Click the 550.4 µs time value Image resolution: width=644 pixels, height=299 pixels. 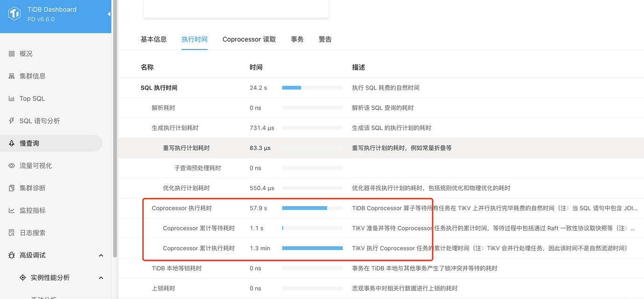[262, 188]
